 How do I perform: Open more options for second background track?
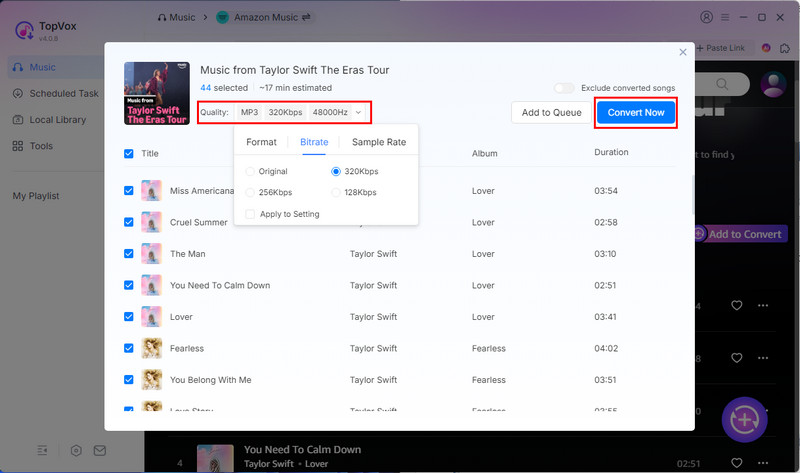[x=763, y=358]
